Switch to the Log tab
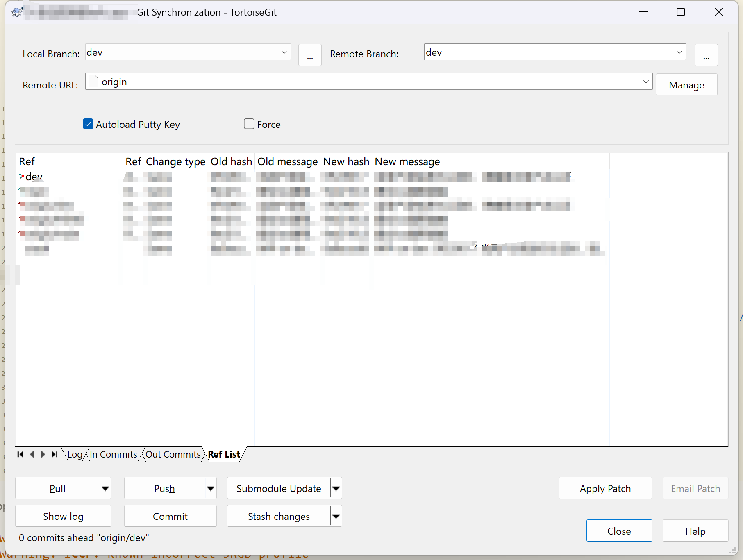This screenshot has width=743, height=560. pyautogui.click(x=75, y=454)
